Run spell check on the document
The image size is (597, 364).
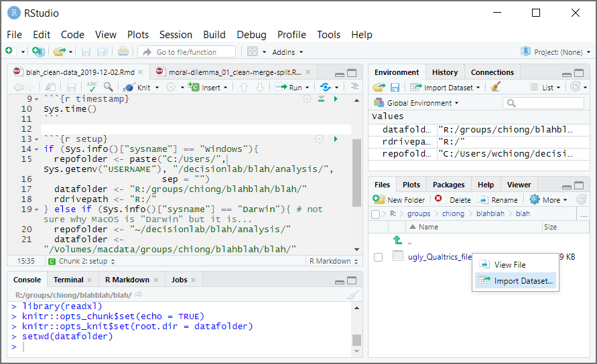92,87
